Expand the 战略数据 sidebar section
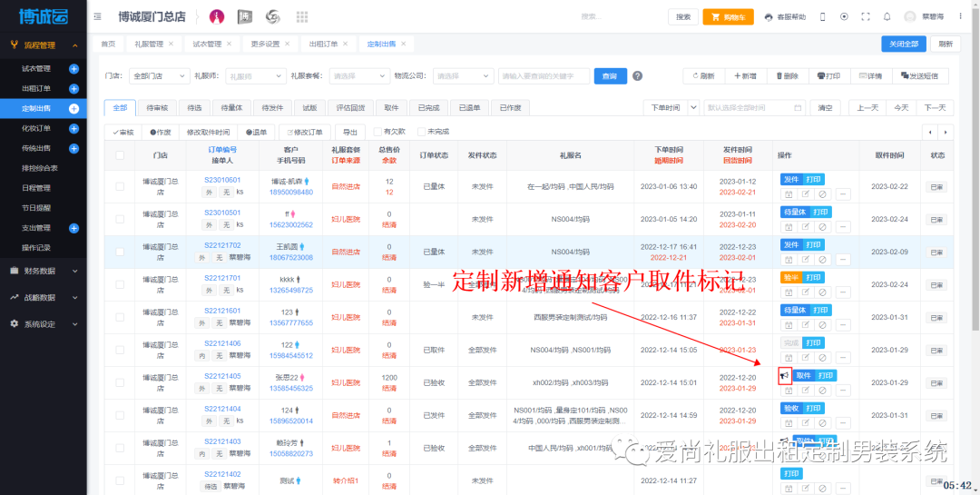Screen dimensions: 980x495 point(44,297)
